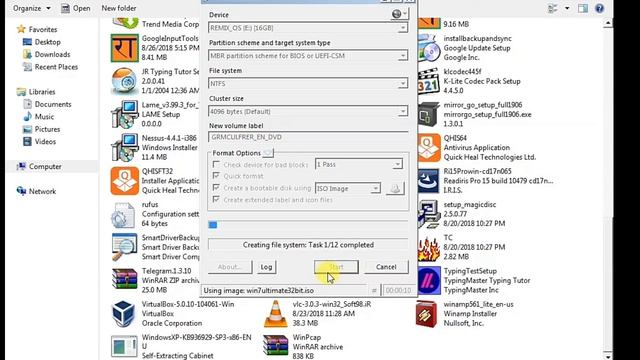
Task: Click the Rufus Log button
Action: tap(266, 267)
